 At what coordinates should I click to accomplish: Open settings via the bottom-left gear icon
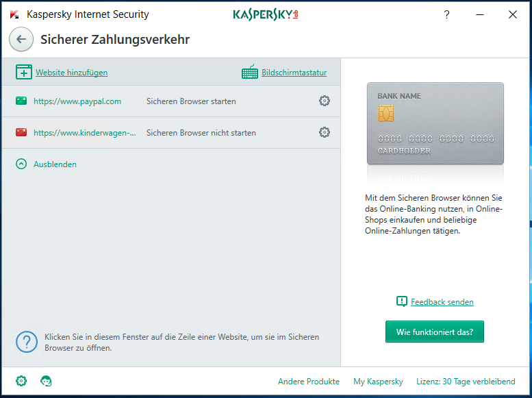point(21,381)
